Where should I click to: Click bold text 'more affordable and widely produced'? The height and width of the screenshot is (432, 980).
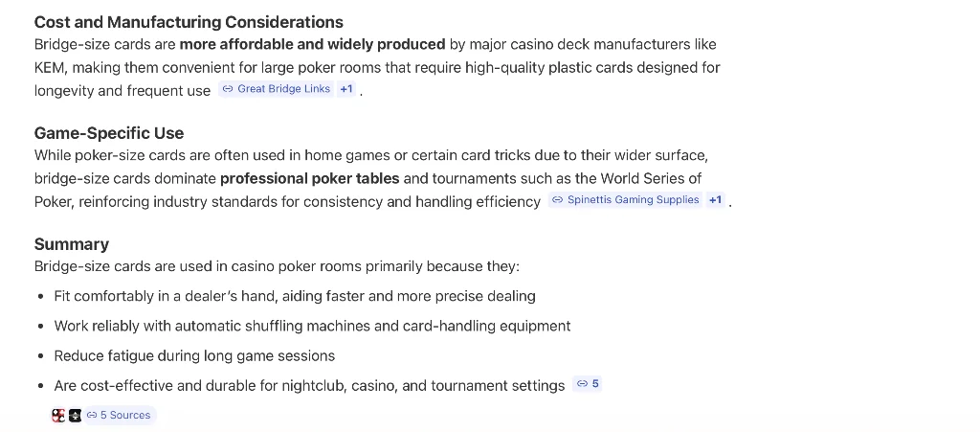tap(313, 44)
